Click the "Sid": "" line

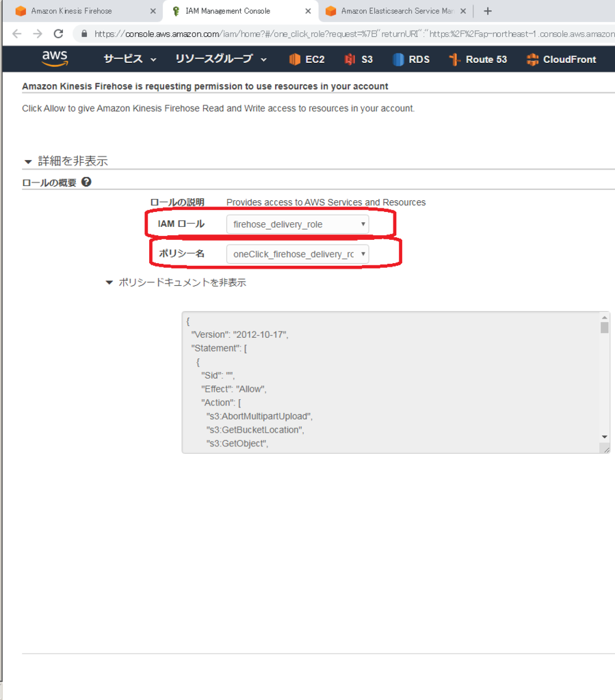click(x=218, y=375)
